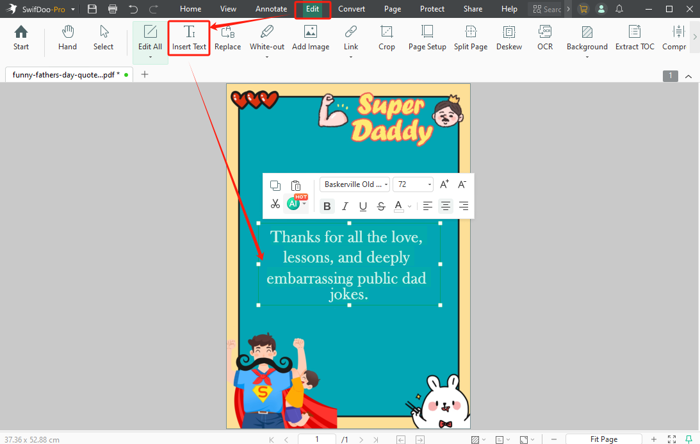Open the Annotate menu tab
This screenshot has width=700, height=444.
(x=271, y=9)
